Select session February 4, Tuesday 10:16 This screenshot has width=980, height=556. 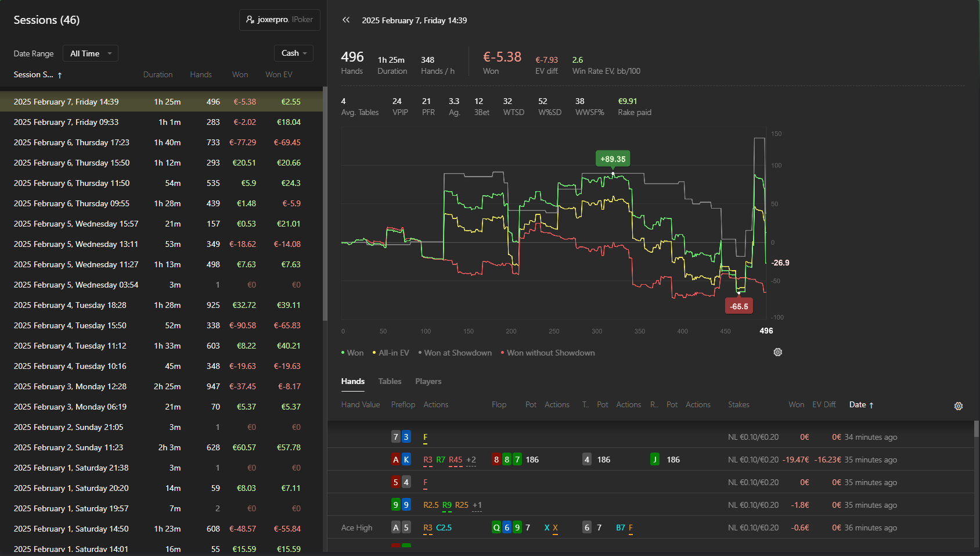(161, 366)
